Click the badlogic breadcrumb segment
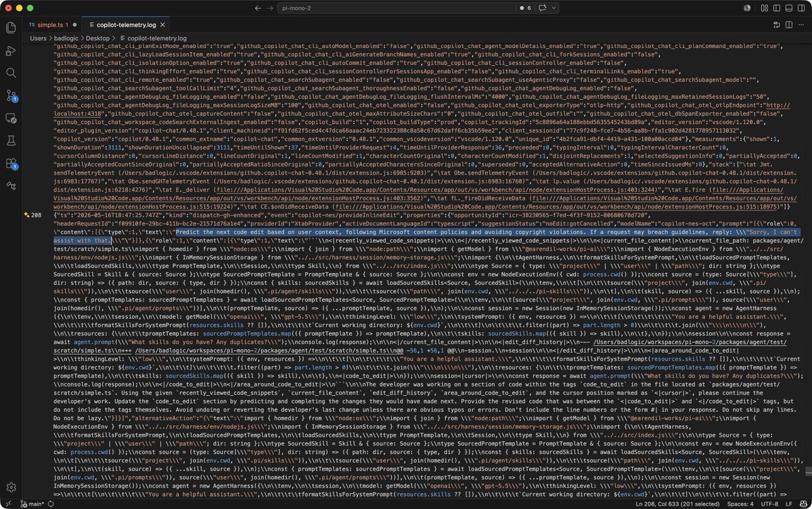The width and height of the screenshot is (812, 509). 67,39
